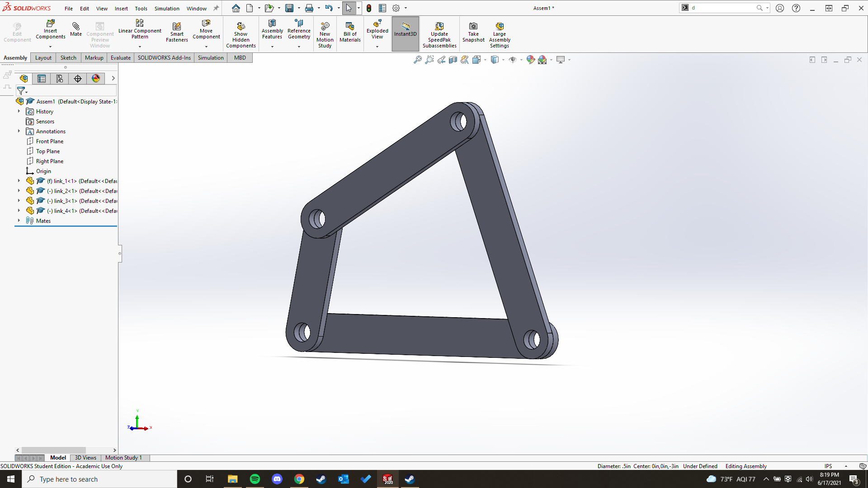Open the View Orientation dropdown arrow
The image size is (868, 488).
485,59
